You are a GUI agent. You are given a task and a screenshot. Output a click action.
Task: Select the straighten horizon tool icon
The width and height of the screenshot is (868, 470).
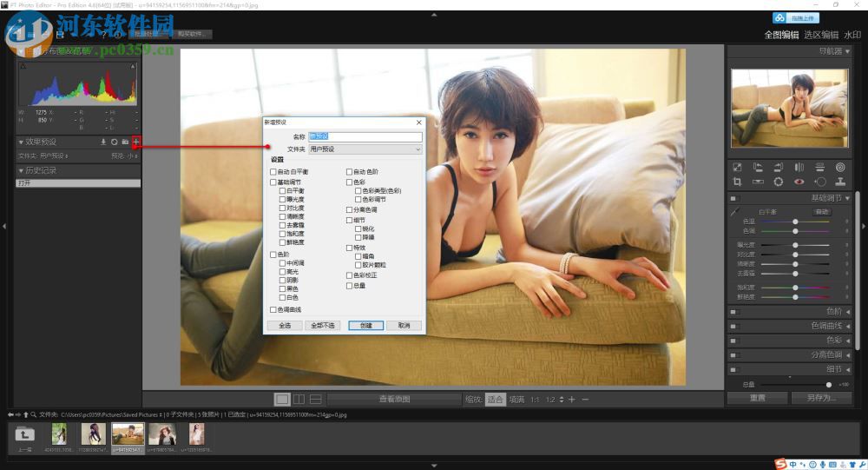point(758,182)
